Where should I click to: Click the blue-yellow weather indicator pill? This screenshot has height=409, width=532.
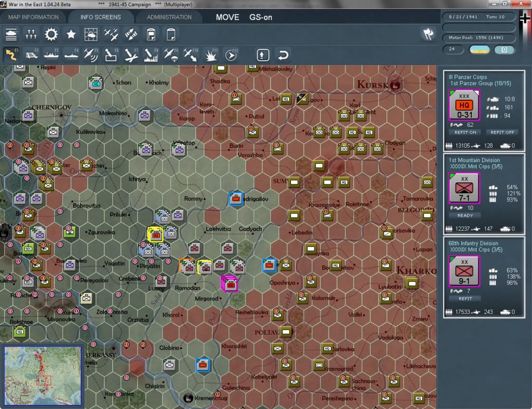click(x=480, y=49)
